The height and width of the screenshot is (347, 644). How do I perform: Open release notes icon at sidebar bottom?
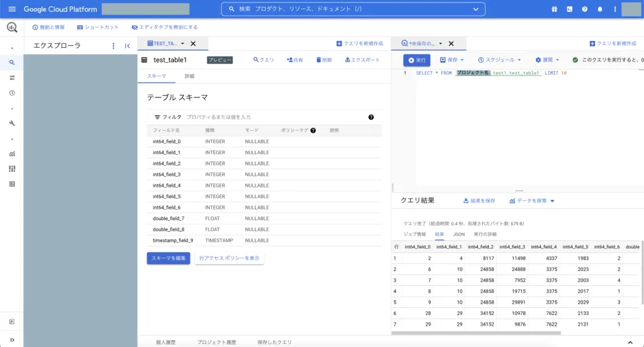pyautogui.click(x=12, y=321)
